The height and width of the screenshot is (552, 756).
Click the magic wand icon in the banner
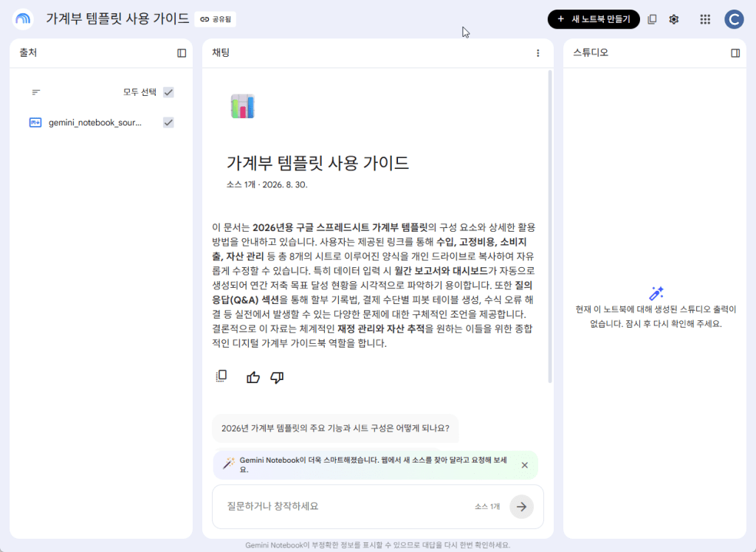229,463
